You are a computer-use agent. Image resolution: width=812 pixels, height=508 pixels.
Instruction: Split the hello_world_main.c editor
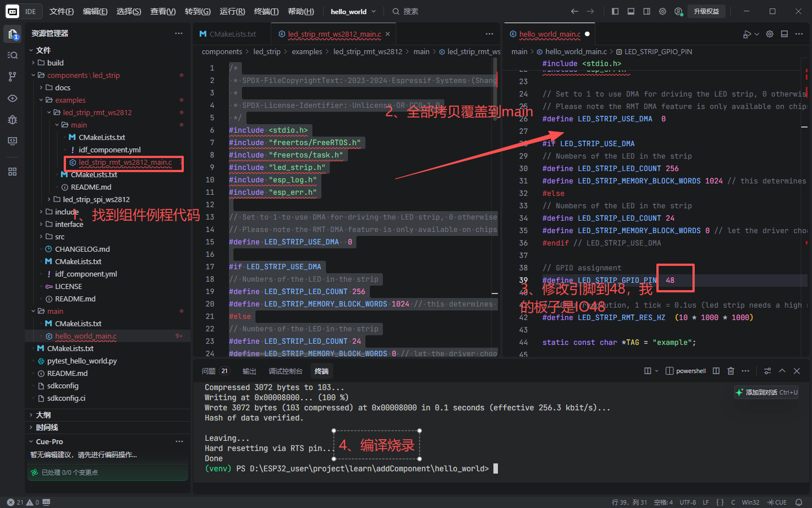point(784,34)
